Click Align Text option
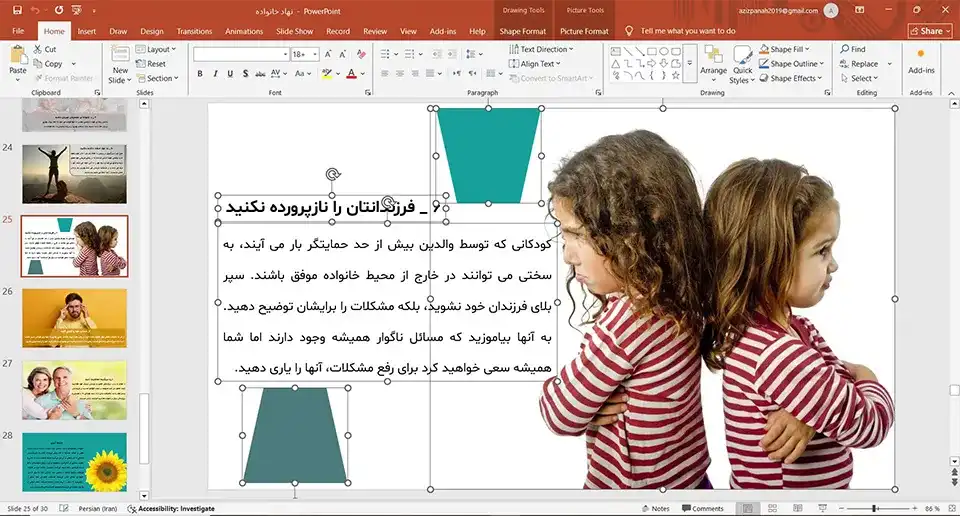Viewport: 960px width, 516px height. click(534, 64)
